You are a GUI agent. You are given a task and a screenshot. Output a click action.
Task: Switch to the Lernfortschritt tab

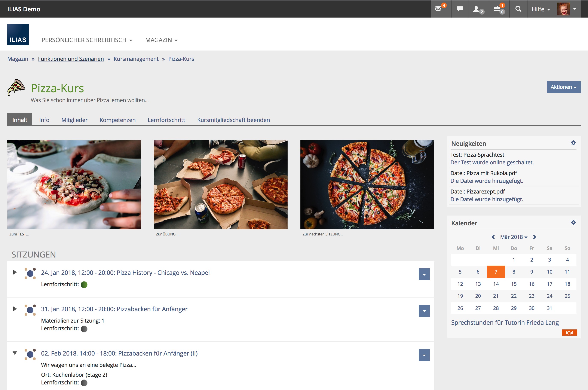[x=166, y=120]
